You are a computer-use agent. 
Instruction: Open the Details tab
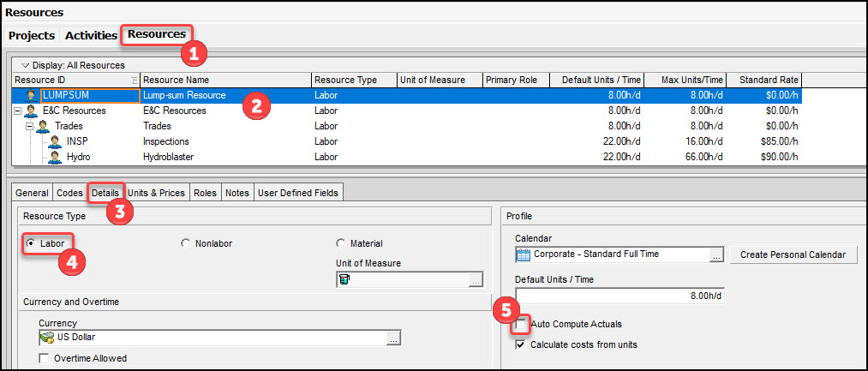click(105, 194)
